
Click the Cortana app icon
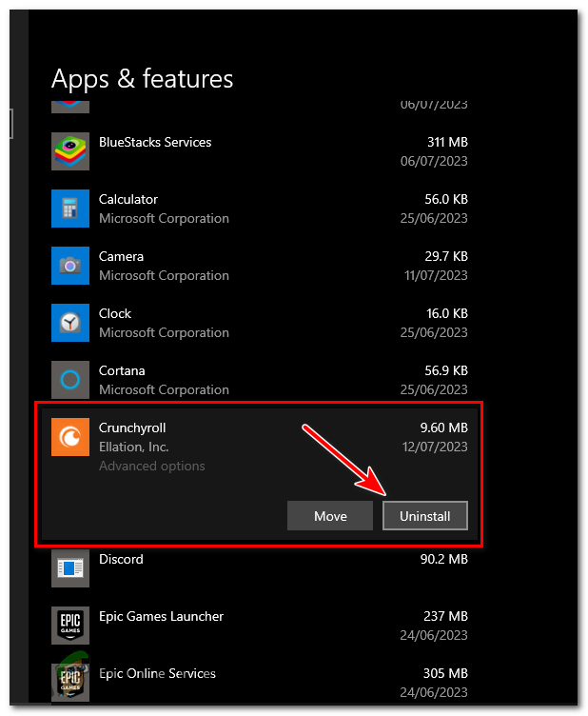pyautogui.click(x=70, y=380)
